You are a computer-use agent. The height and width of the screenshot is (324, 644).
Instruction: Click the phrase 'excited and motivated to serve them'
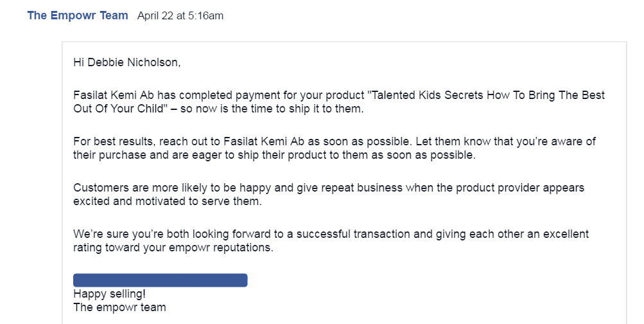tap(158, 201)
